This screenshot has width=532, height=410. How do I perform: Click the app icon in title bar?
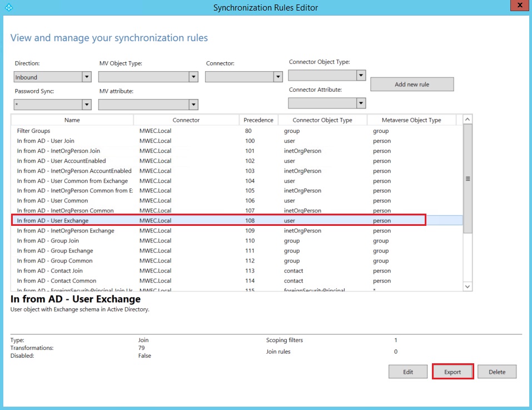[8, 7]
